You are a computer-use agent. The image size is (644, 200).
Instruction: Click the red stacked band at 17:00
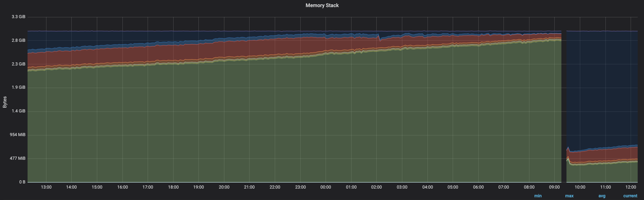click(x=148, y=52)
